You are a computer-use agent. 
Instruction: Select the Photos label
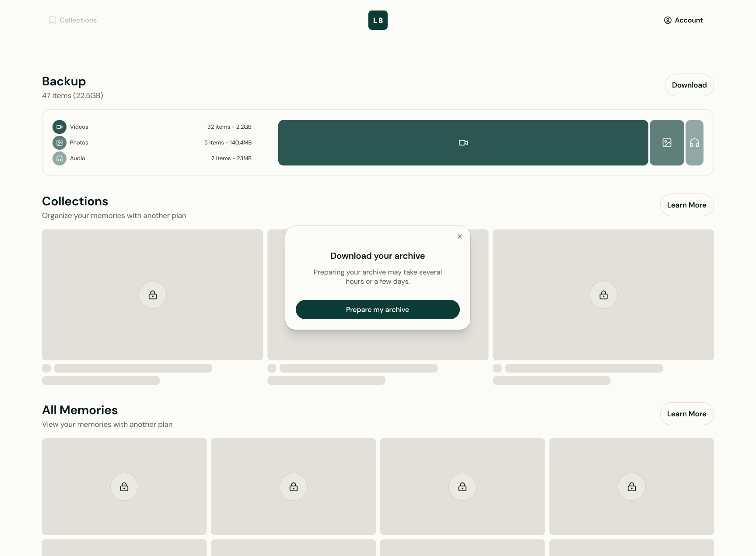[79, 143]
